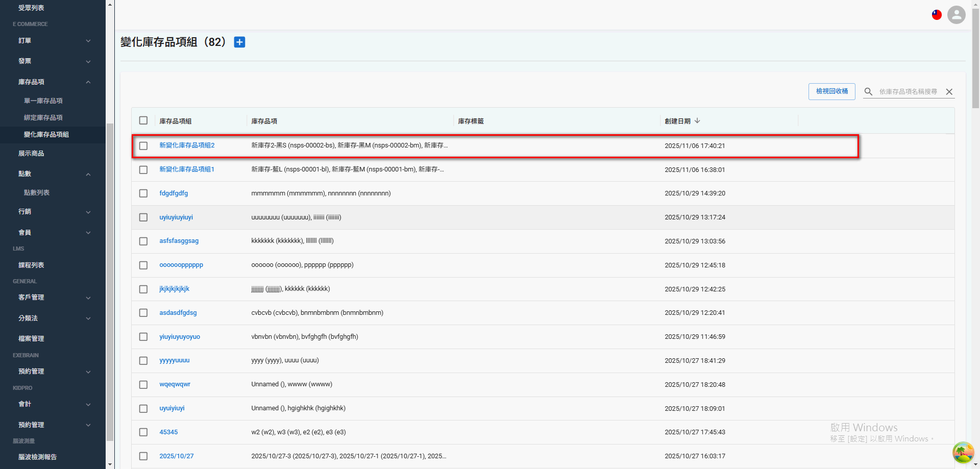
Task: Select the wqeqwqwr row checkbox
Action: pyautogui.click(x=143, y=385)
